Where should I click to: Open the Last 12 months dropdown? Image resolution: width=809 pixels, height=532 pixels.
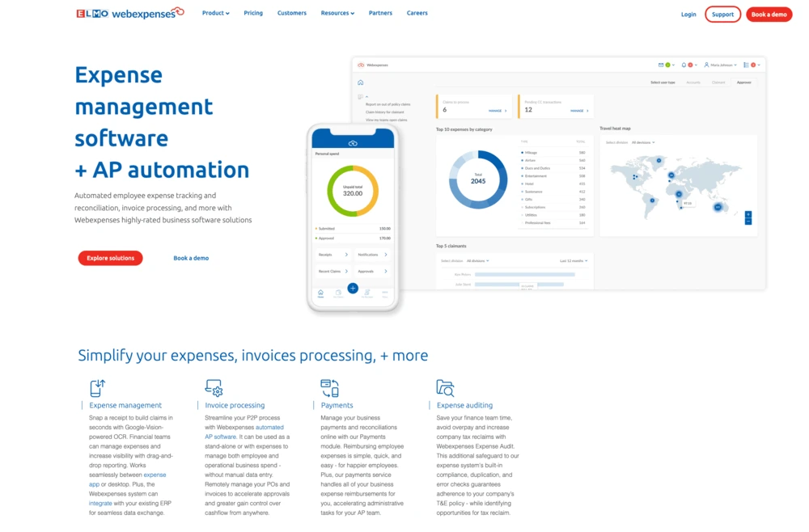pyautogui.click(x=574, y=261)
